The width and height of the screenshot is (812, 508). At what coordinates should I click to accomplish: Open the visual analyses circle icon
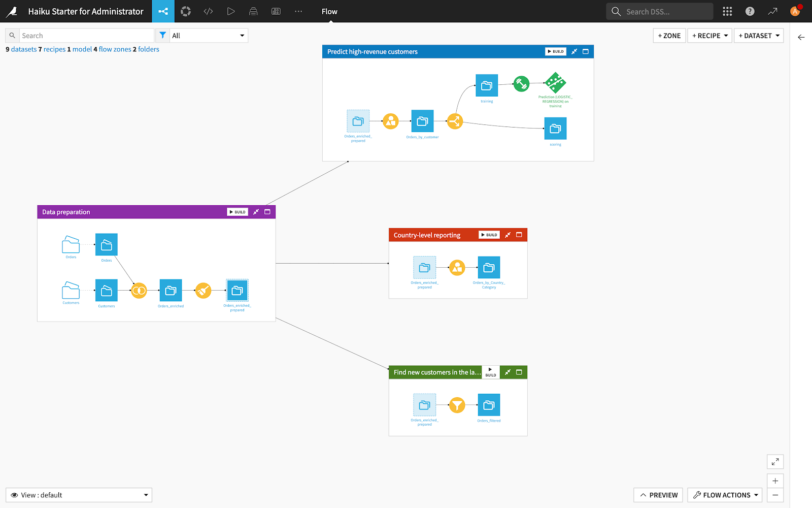186,11
